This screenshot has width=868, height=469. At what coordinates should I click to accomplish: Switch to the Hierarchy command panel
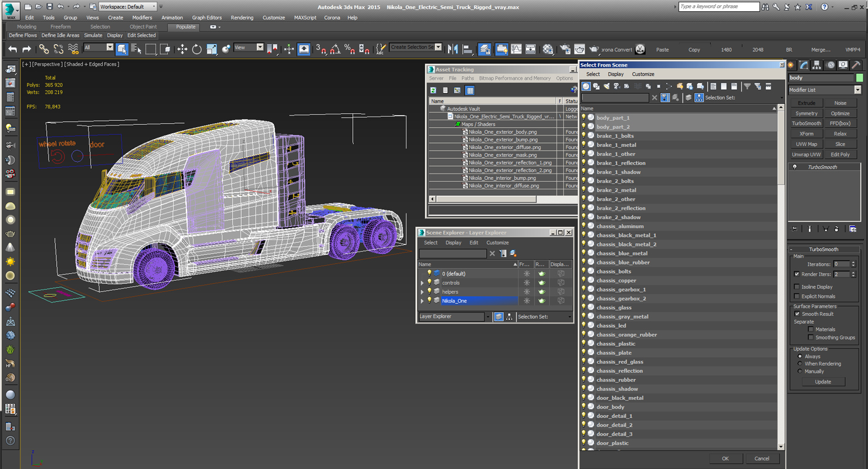click(x=817, y=65)
